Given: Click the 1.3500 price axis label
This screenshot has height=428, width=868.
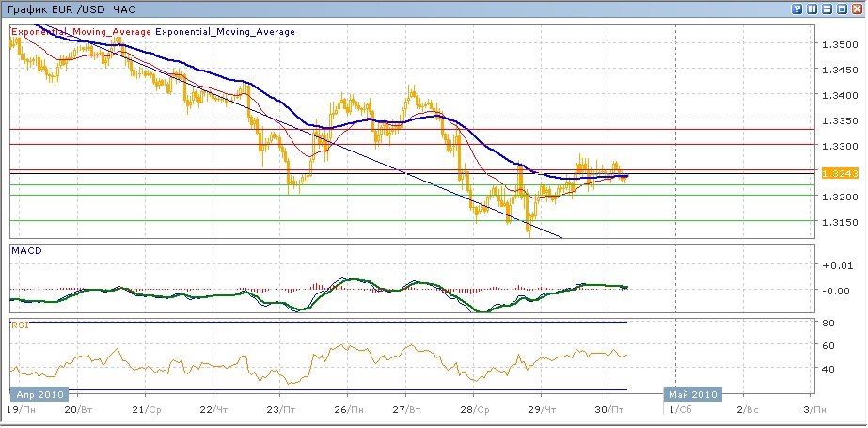Looking at the screenshot, I should pyautogui.click(x=838, y=45).
